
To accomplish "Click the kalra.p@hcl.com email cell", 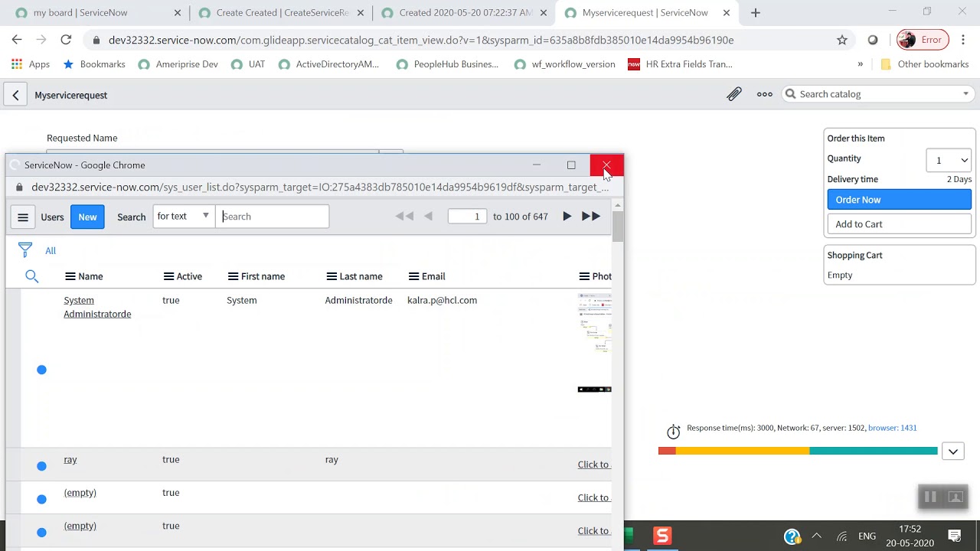I will pos(442,300).
